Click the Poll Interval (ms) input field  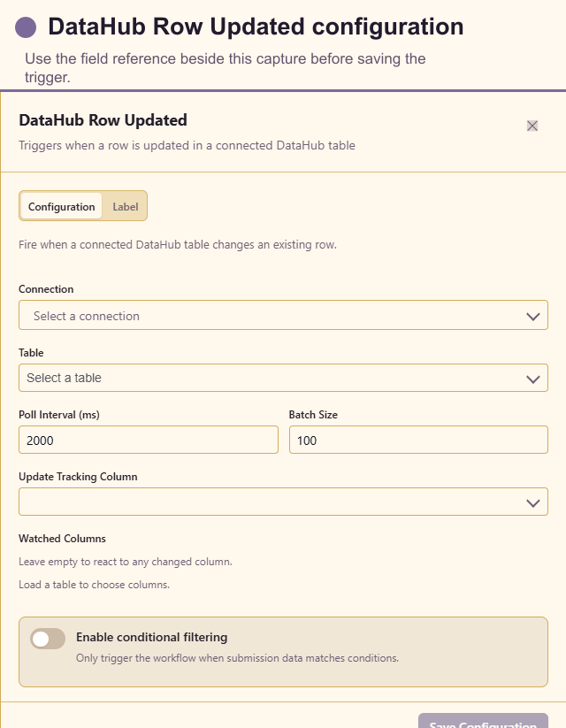(x=149, y=440)
